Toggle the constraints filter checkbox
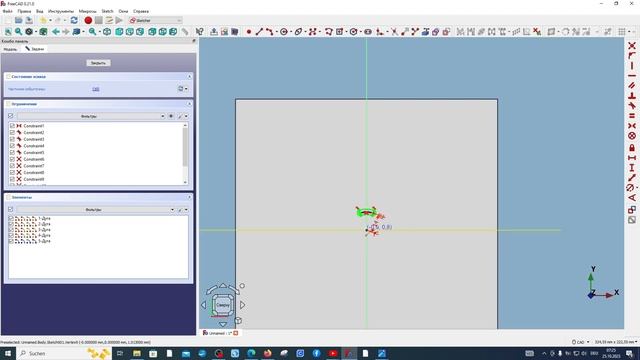Viewport: 640px width, 360px height. coord(11,116)
